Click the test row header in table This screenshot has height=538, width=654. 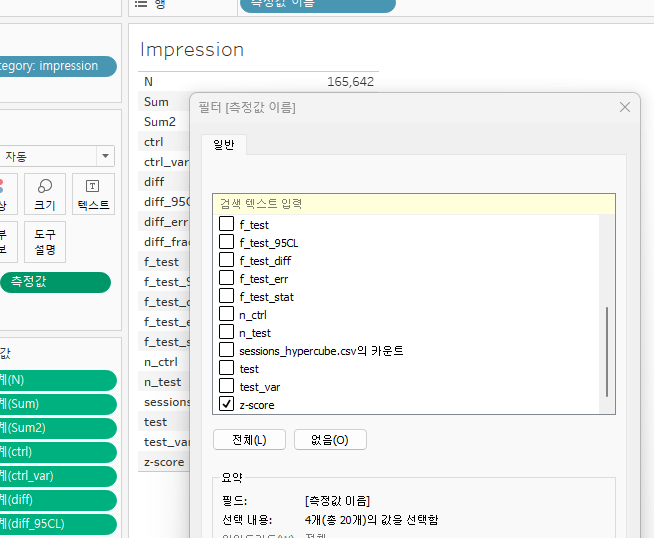pyautogui.click(x=156, y=422)
